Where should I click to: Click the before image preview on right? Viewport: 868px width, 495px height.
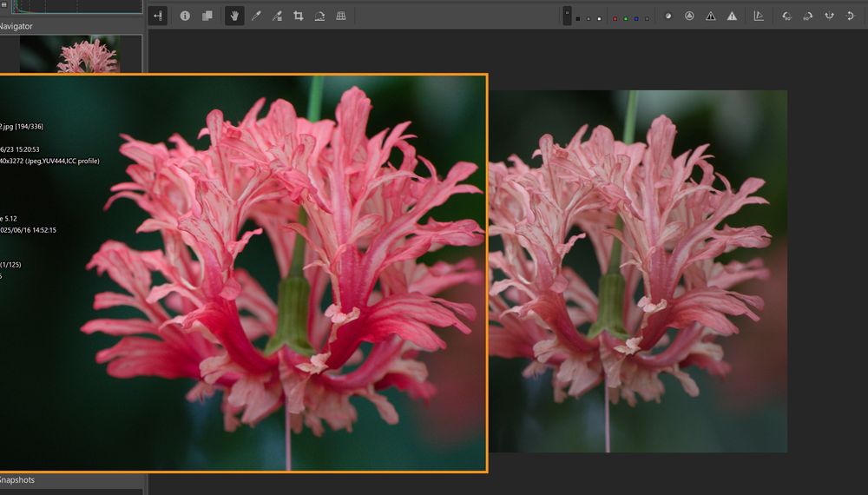[638, 271]
